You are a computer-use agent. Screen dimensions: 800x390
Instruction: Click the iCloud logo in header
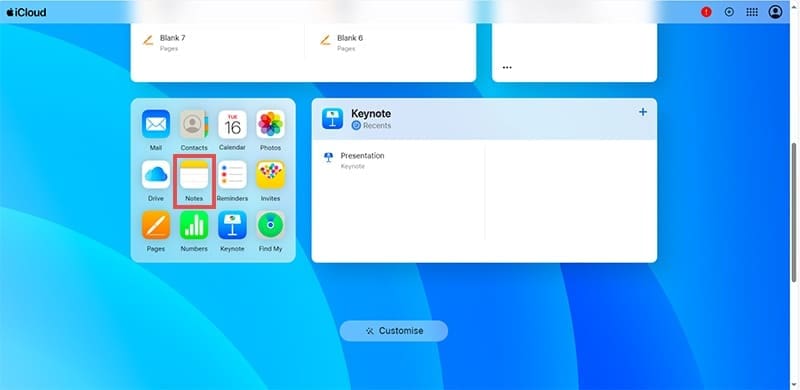tap(27, 12)
